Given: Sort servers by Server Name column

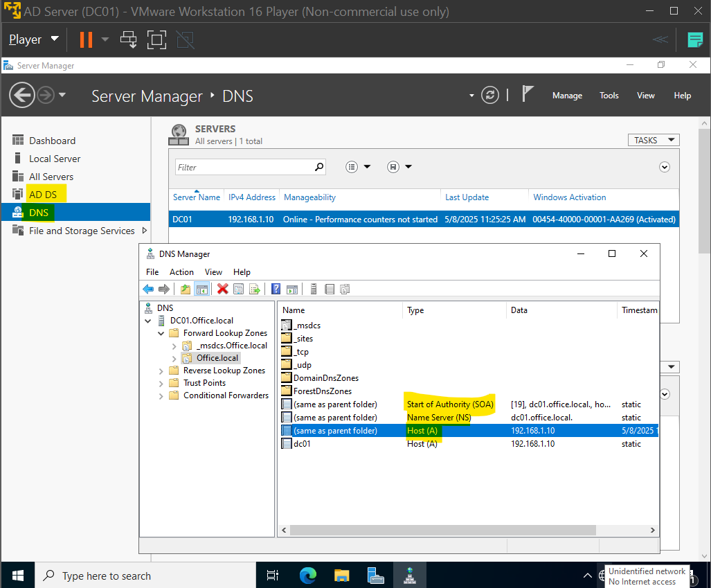Looking at the screenshot, I should point(197,197).
